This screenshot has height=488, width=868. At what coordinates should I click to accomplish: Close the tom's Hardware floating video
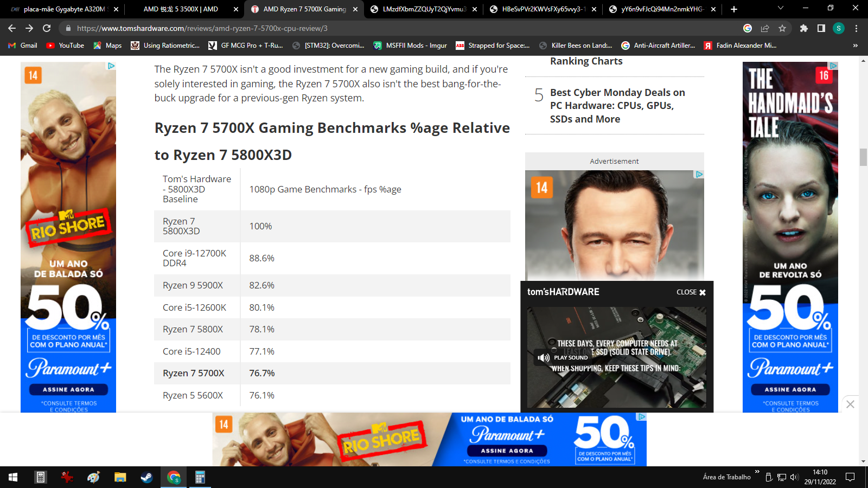[x=691, y=292]
